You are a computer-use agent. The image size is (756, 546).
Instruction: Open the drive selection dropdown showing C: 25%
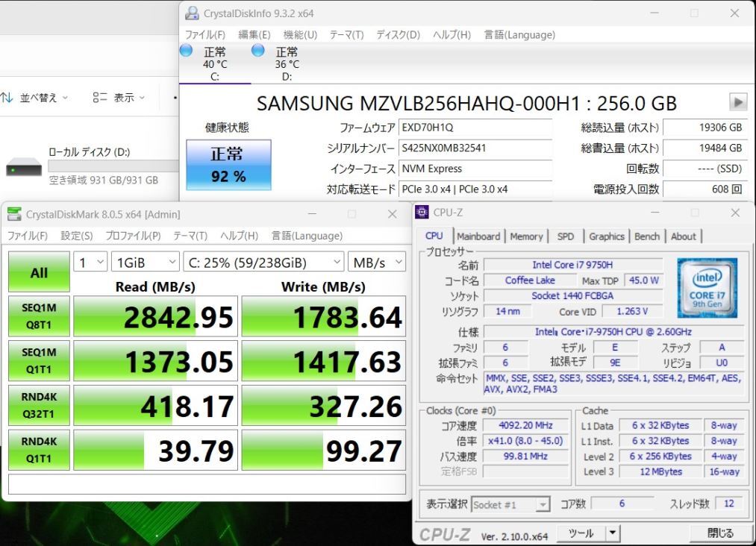tap(263, 262)
